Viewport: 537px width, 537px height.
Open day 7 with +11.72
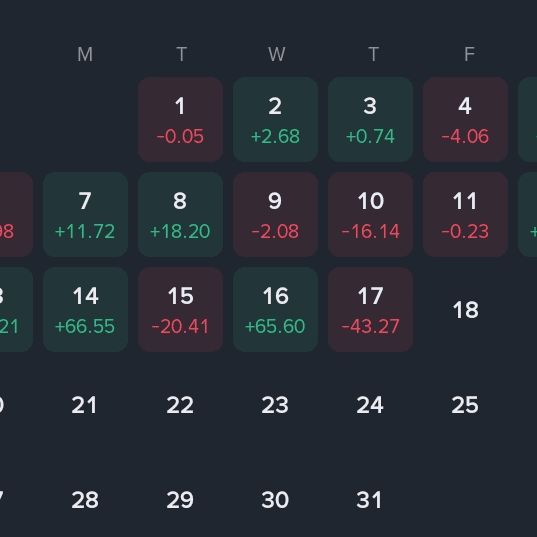[86, 214]
